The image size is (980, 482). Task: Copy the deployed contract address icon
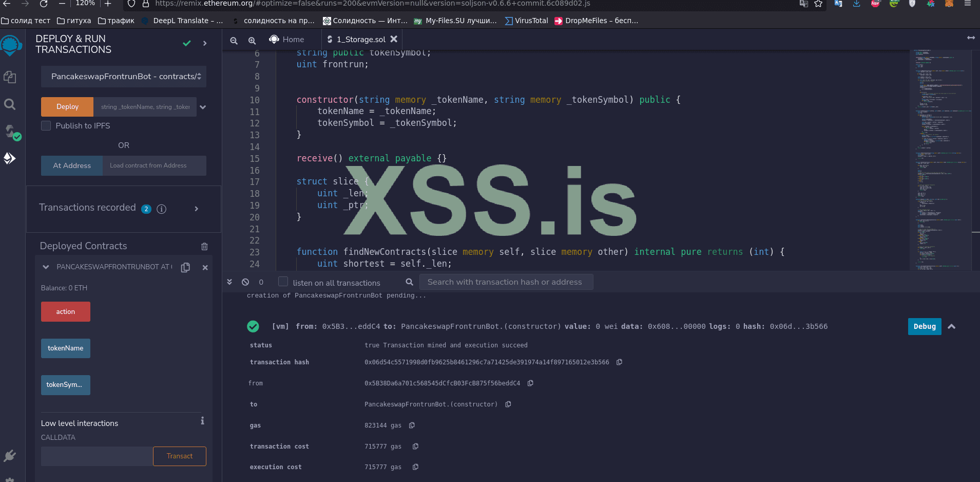185,267
